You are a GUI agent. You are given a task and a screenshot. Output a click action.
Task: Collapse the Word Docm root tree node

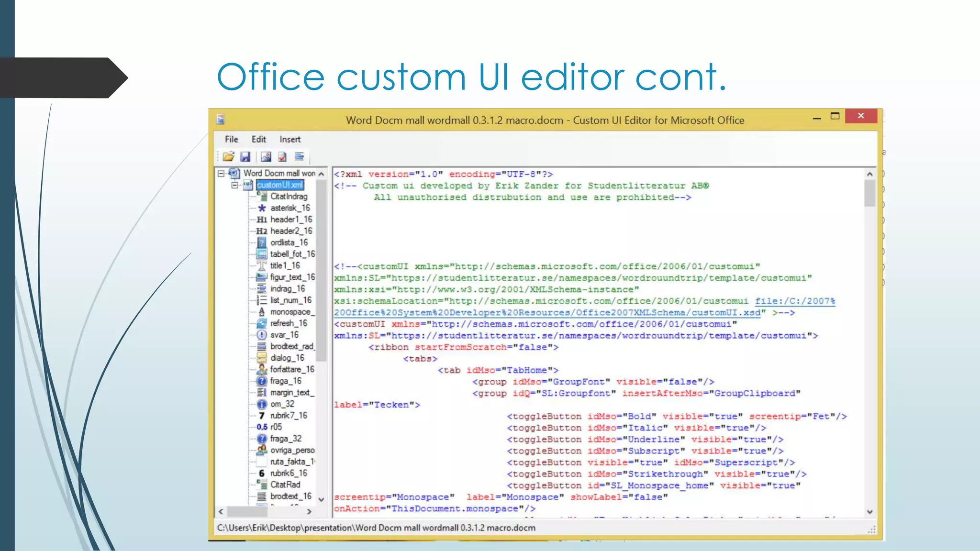221,173
